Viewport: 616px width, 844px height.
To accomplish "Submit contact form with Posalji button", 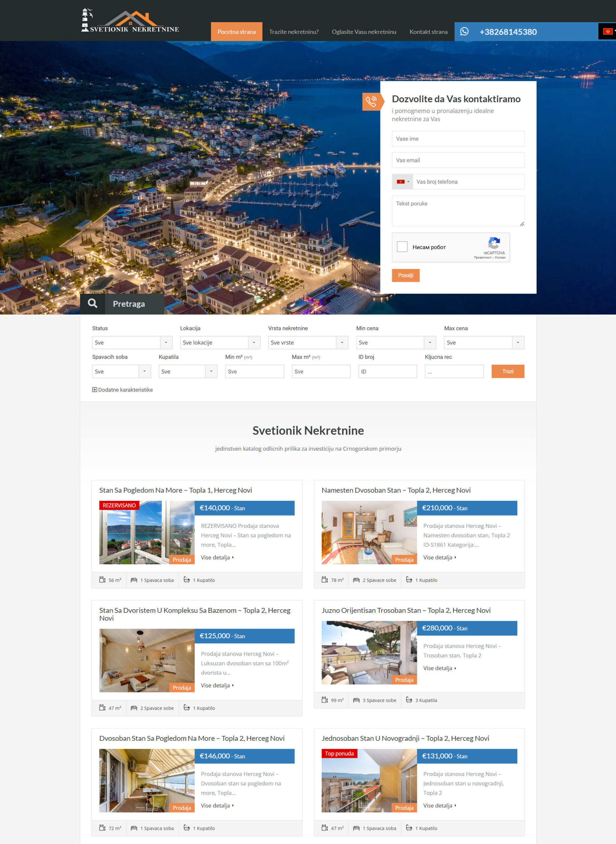I will [405, 275].
